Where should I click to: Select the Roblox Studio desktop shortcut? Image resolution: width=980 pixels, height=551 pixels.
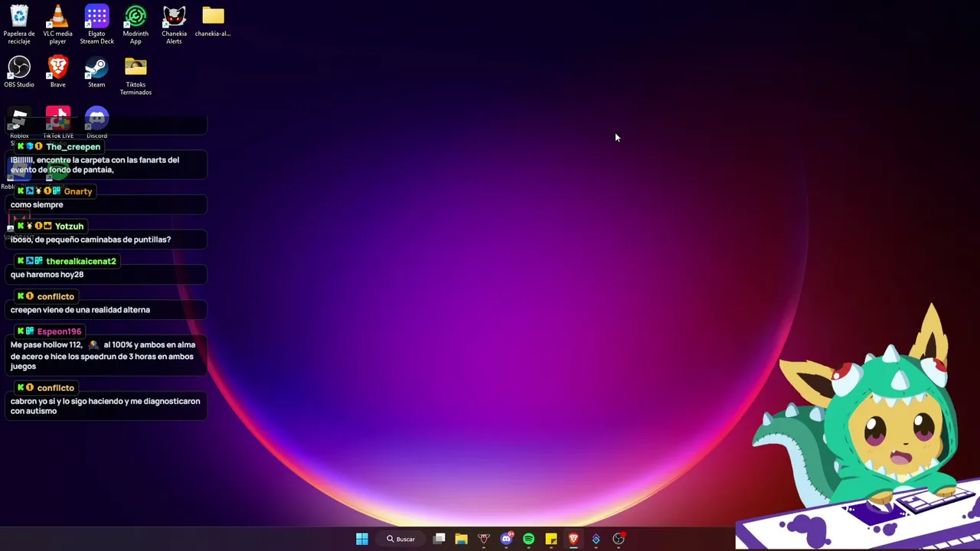tap(19, 126)
